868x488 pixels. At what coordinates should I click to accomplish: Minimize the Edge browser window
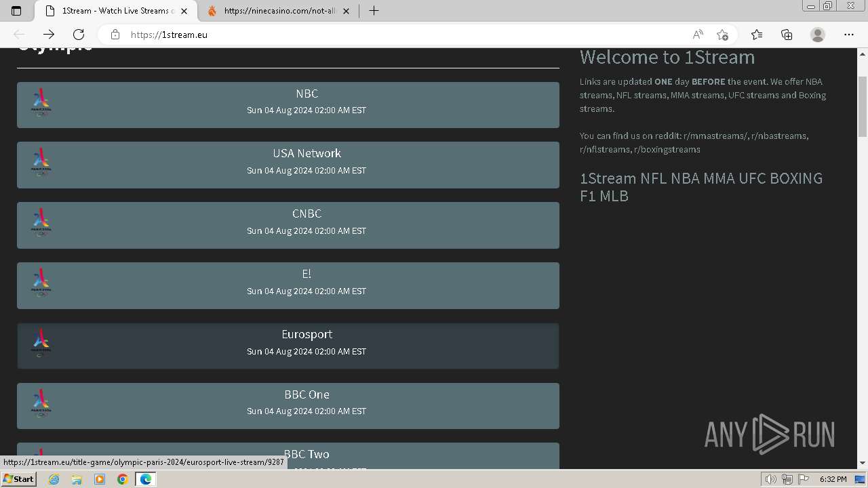[810, 6]
